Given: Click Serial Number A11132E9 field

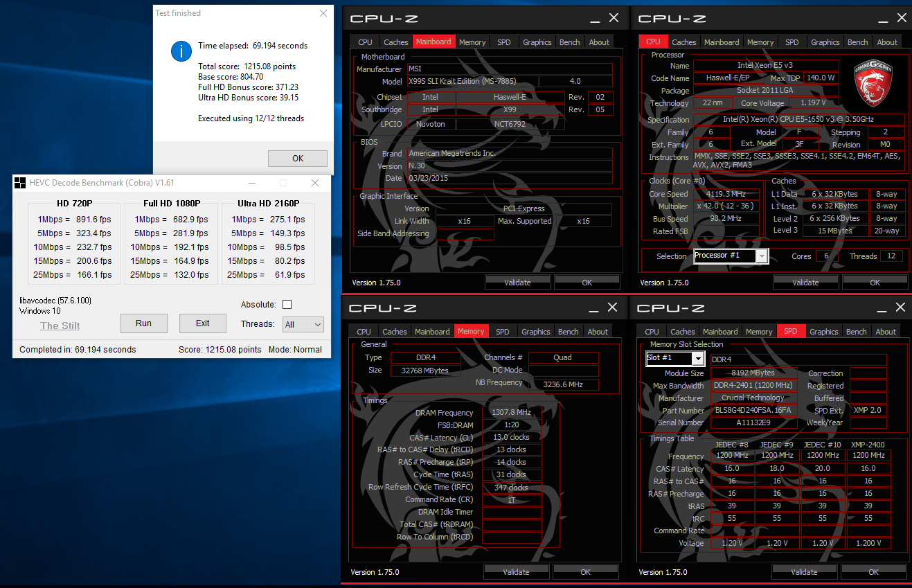Looking at the screenshot, I should (753, 422).
